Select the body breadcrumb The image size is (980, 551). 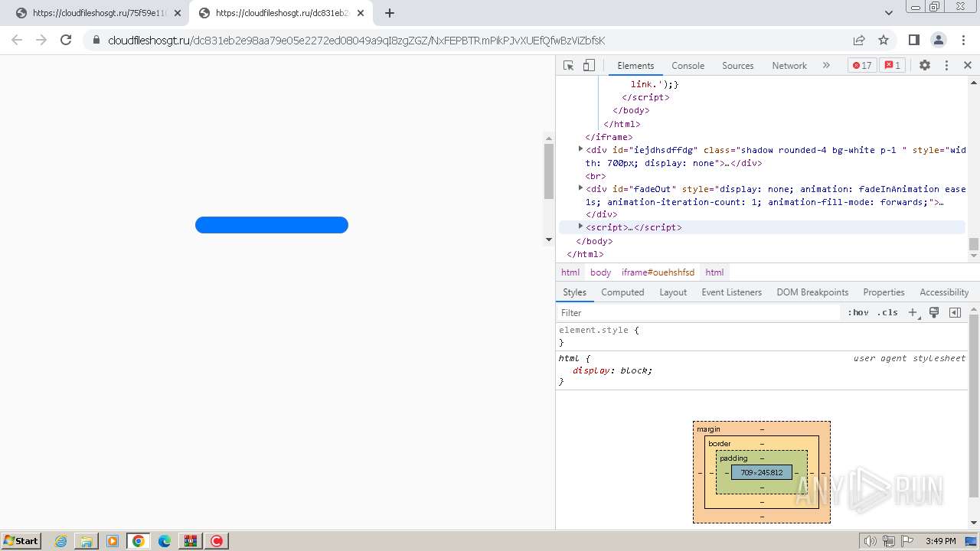point(600,272)
